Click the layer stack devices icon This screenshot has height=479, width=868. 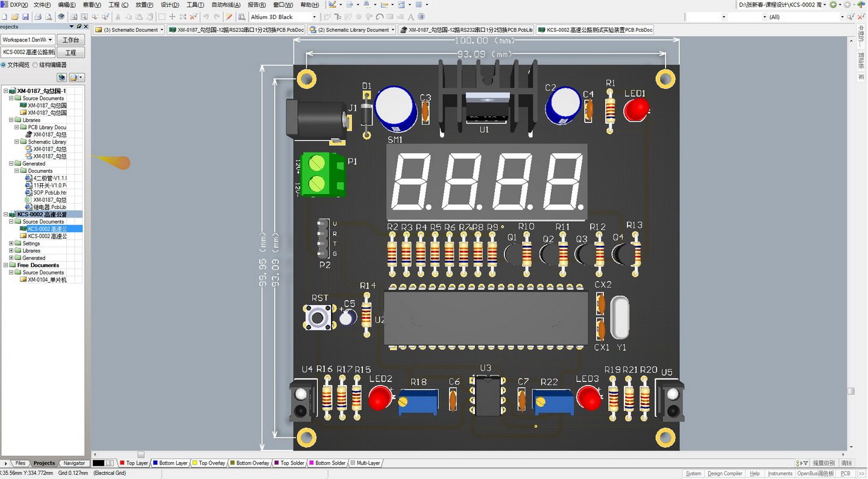(x=61, y=17)
